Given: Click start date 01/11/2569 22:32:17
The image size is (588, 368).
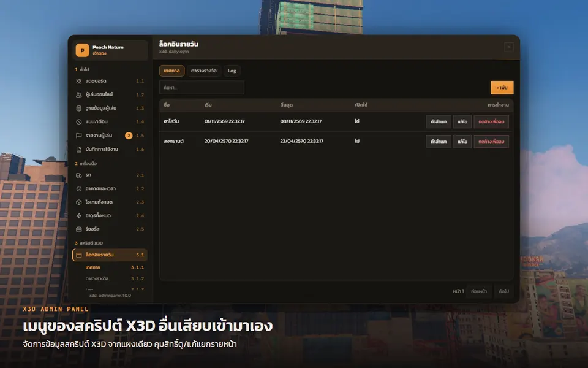Looking at the screenshot, I should [x=224, y=121].
